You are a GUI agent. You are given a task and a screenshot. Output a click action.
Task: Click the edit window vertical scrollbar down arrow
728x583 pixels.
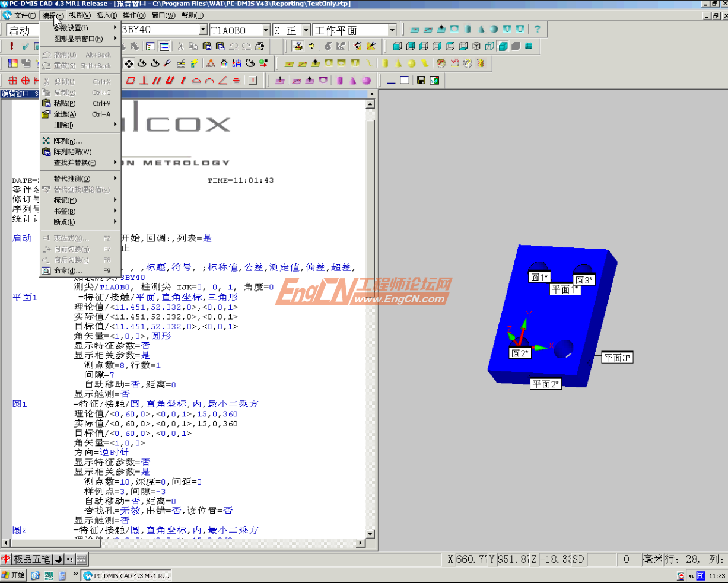[x=370, y=534]
